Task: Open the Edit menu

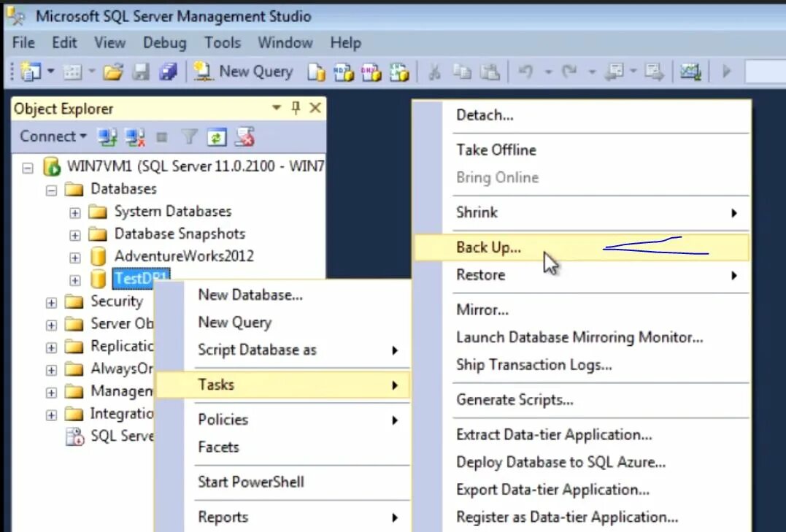Action: coord(64,42)
